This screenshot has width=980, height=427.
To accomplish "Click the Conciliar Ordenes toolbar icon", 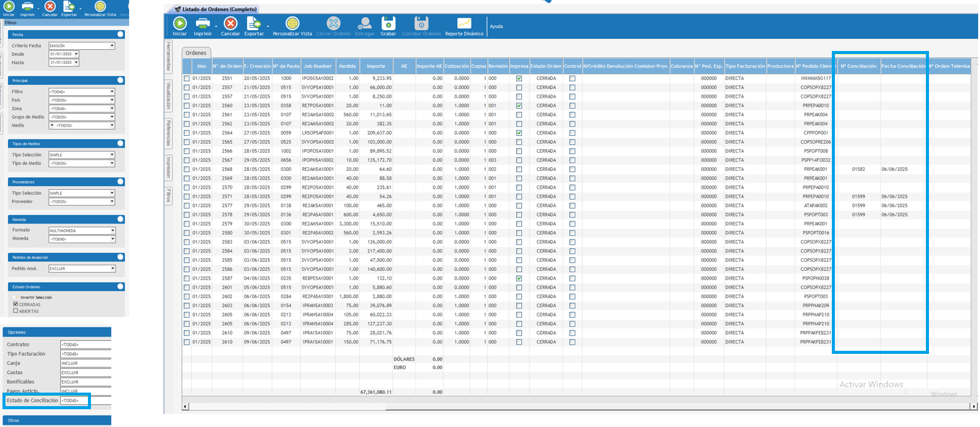I will [421, 26].
